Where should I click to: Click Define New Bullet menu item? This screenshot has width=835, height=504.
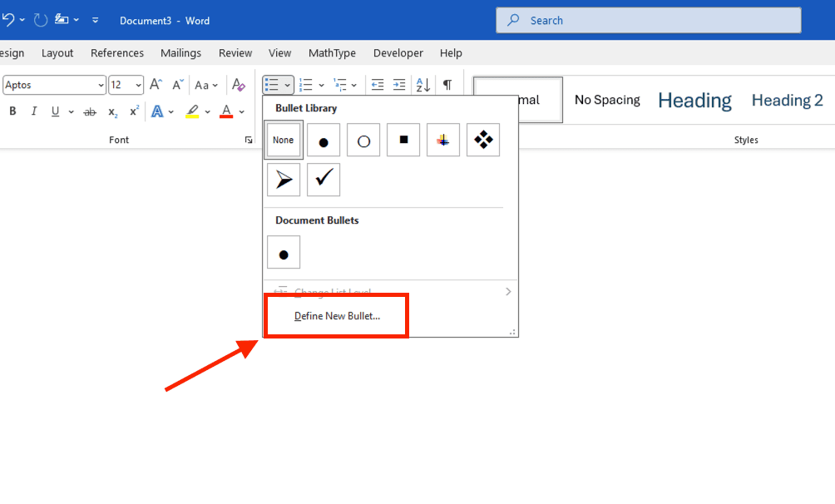click(337, 316)
